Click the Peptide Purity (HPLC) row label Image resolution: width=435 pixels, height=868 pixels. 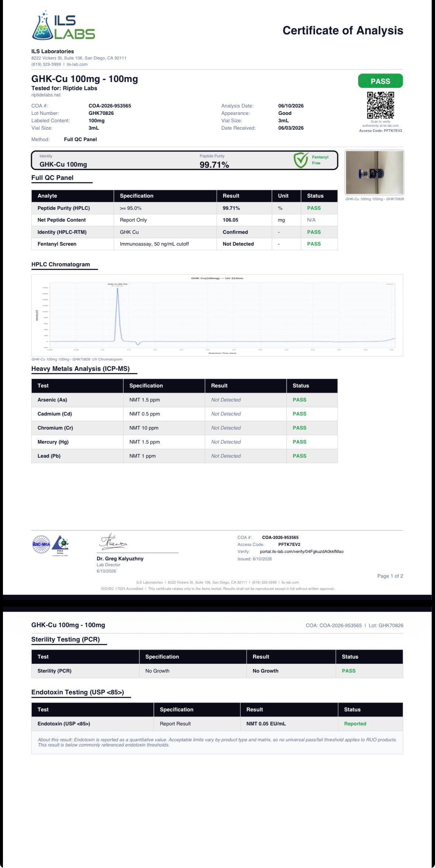point(63,208)
